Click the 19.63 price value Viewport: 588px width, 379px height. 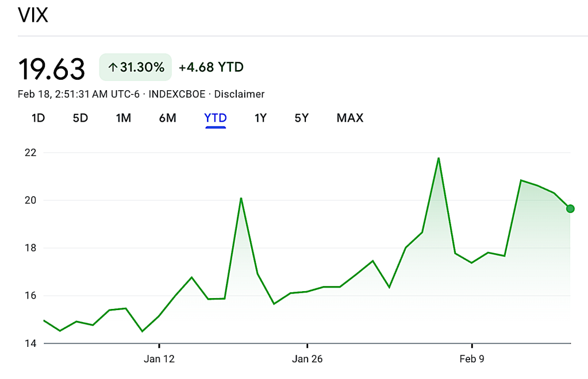[52, 69]
